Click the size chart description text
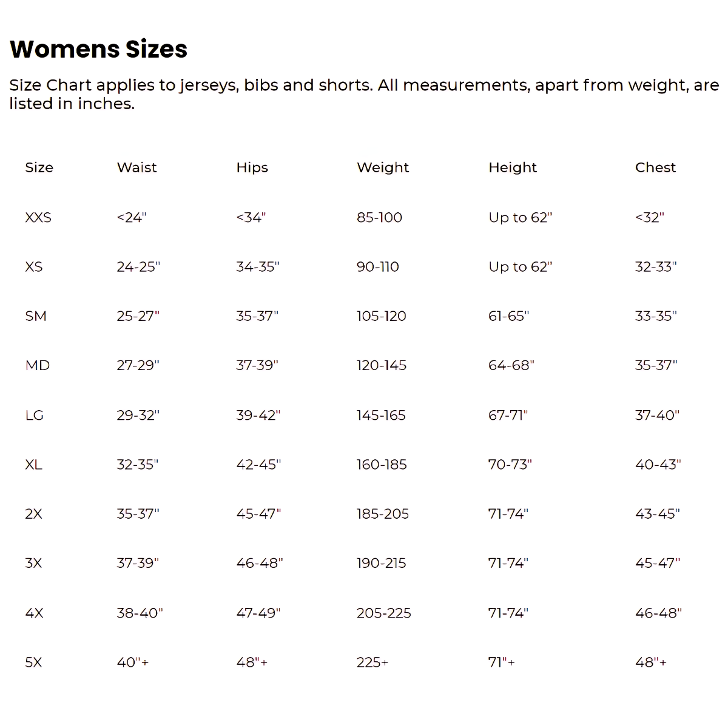Screen dimensions: 728x728 (363, 94)
